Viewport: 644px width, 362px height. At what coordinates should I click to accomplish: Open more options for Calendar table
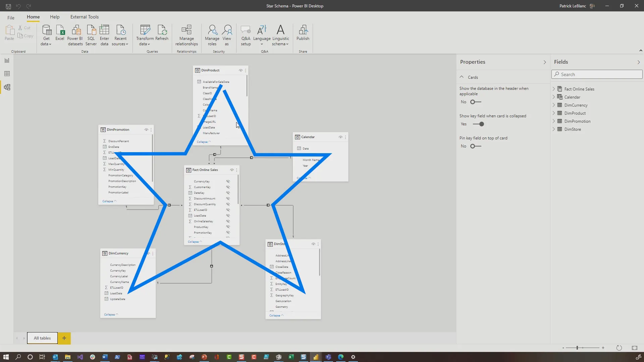pyautogui.click(x=345, y=137)
